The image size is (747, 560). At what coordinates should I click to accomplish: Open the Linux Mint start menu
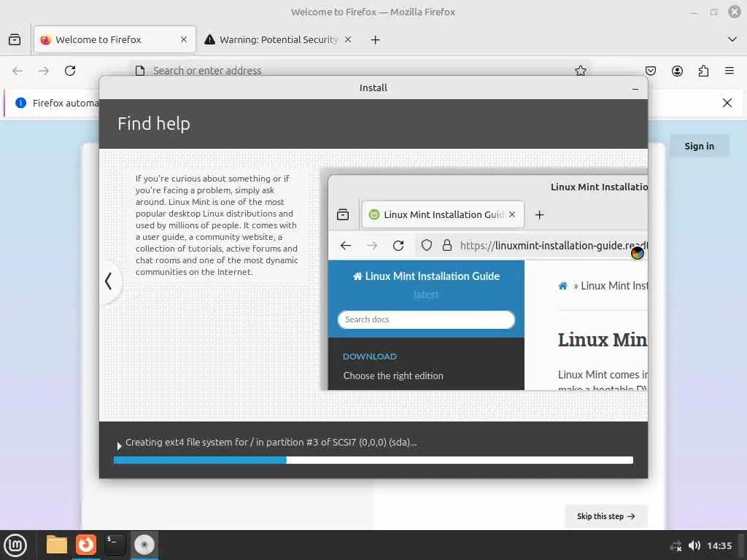point(15,545)
